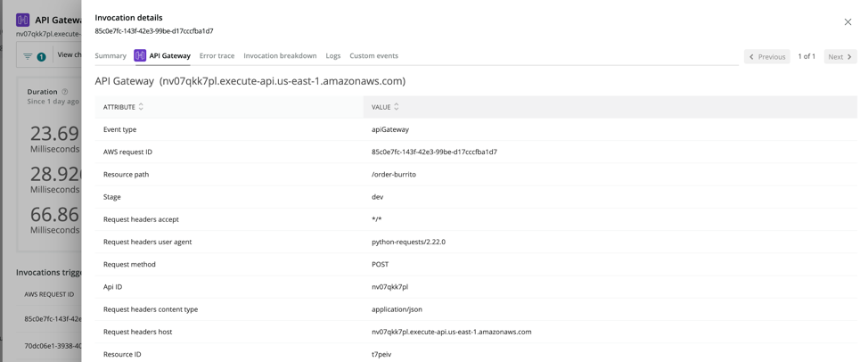Viewport: 868px width, 362px height.
Task: Select the 'application/json' content type value
Action: (x=397, y=309)
